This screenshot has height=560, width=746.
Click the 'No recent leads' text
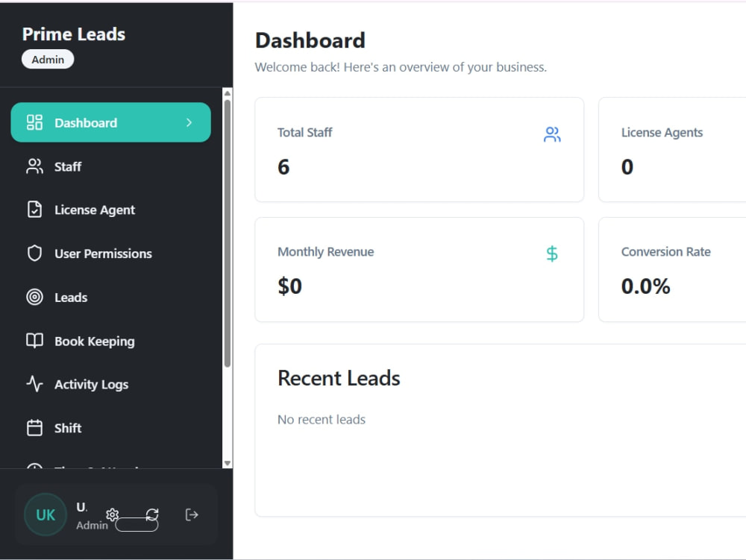pyautogui.click(x=322, y=419)
